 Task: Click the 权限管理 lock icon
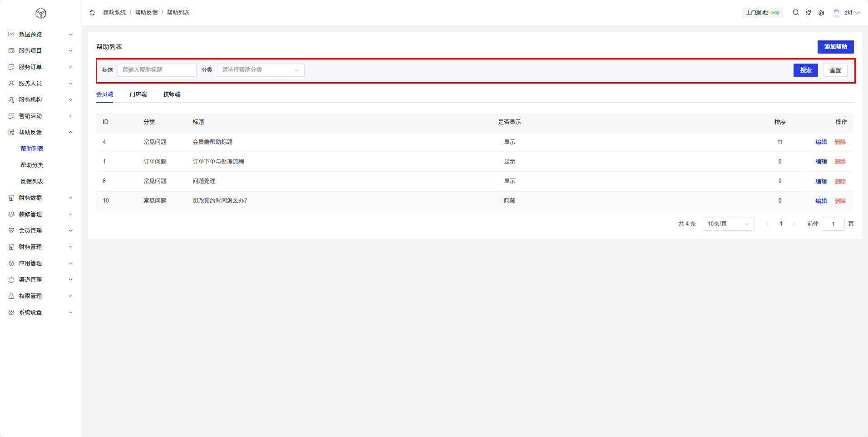(11, 296)
